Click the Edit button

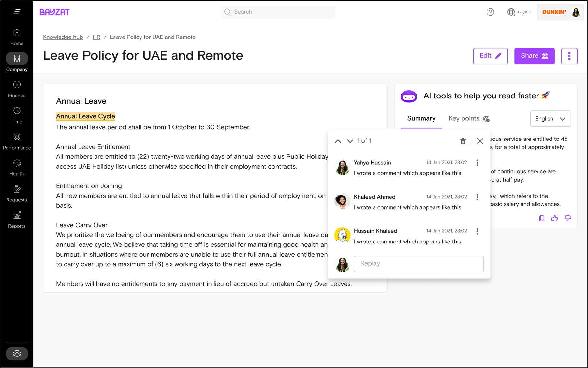click(x=490, y=56)
